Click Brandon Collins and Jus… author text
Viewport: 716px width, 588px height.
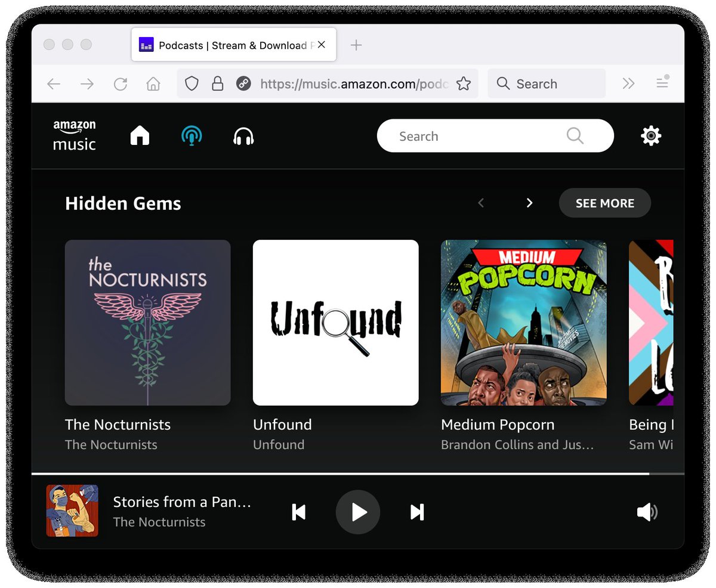tap(517, 445)
